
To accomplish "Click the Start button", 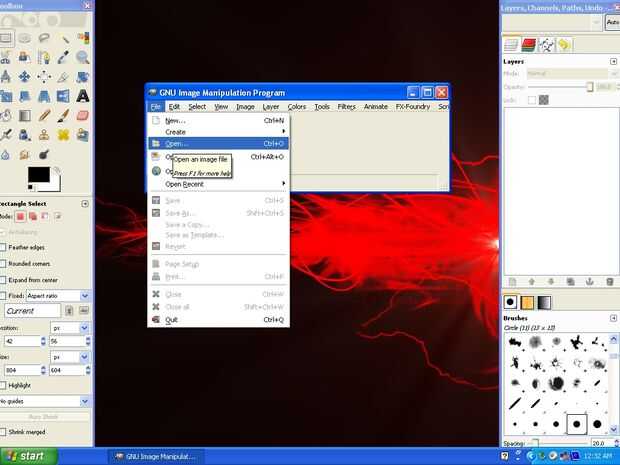I will 28,456.
